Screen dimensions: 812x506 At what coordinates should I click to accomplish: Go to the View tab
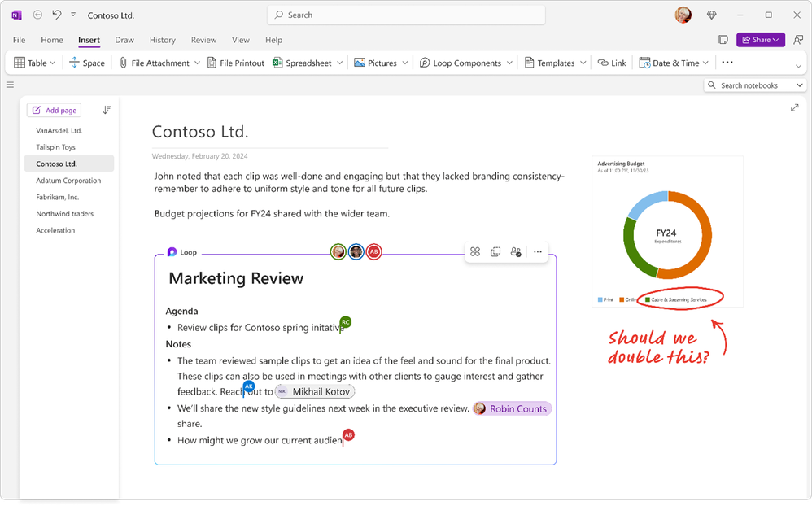coord(240,40)
